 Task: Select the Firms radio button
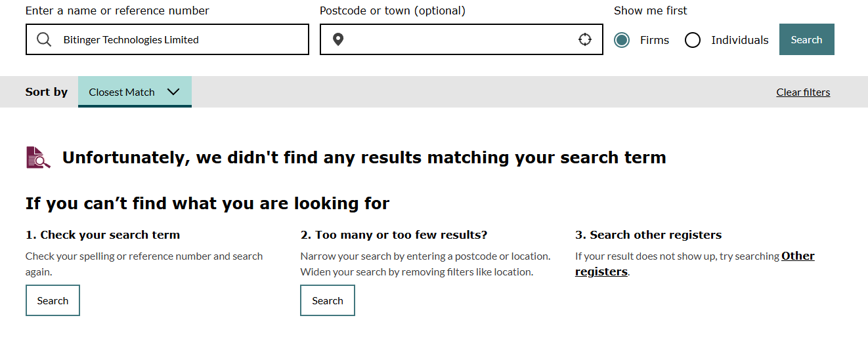pyautogui.click(x=622, y=40)
